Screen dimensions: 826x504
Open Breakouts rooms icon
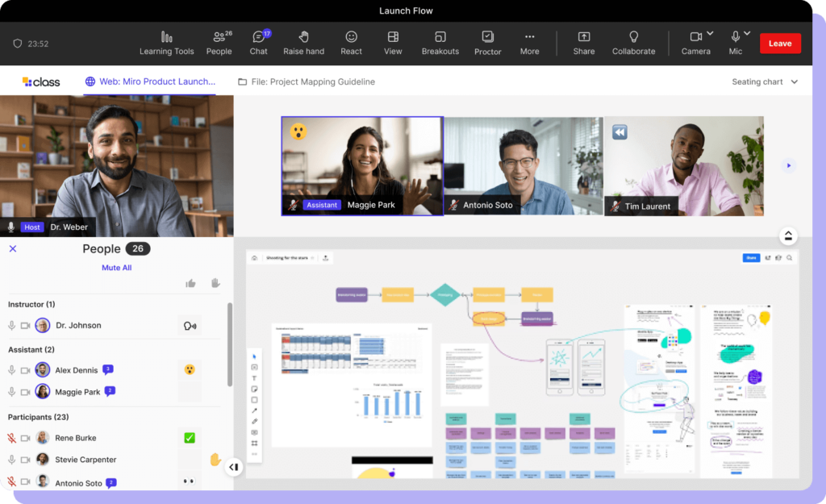[440, 37]
